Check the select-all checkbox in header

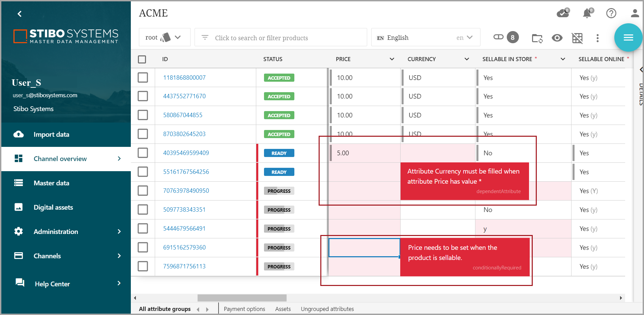coord(142,59)
